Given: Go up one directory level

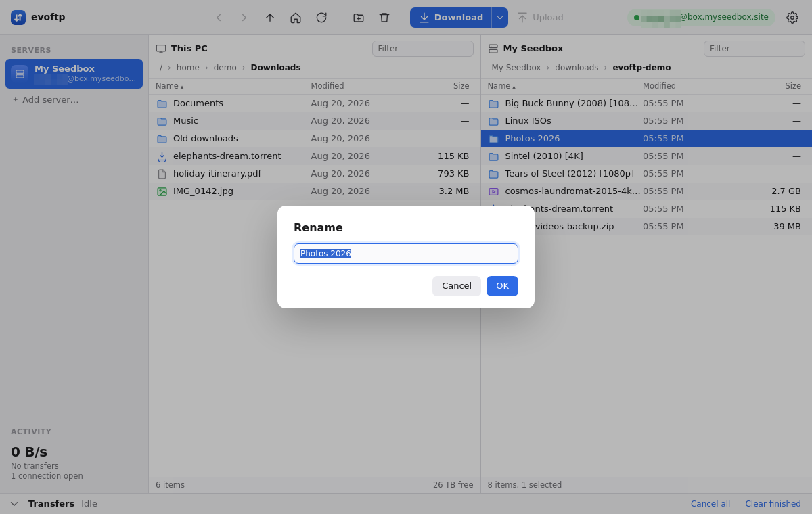Looking at the screenshot, I should pyautogui.click(x=270, y=18).
